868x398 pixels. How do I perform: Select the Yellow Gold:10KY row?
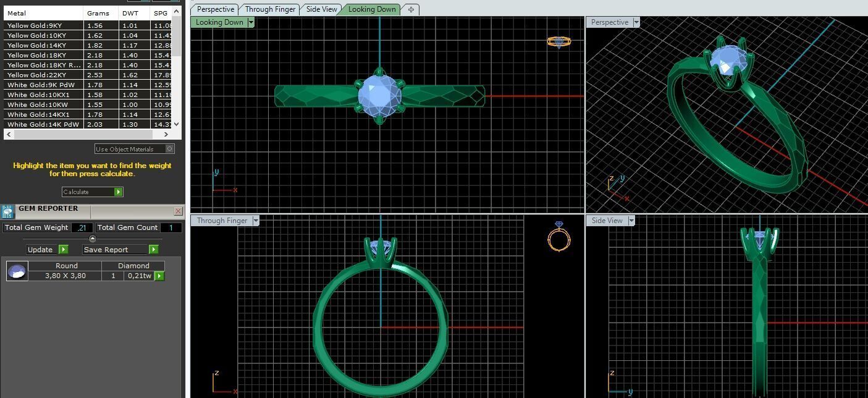point(88,35)
